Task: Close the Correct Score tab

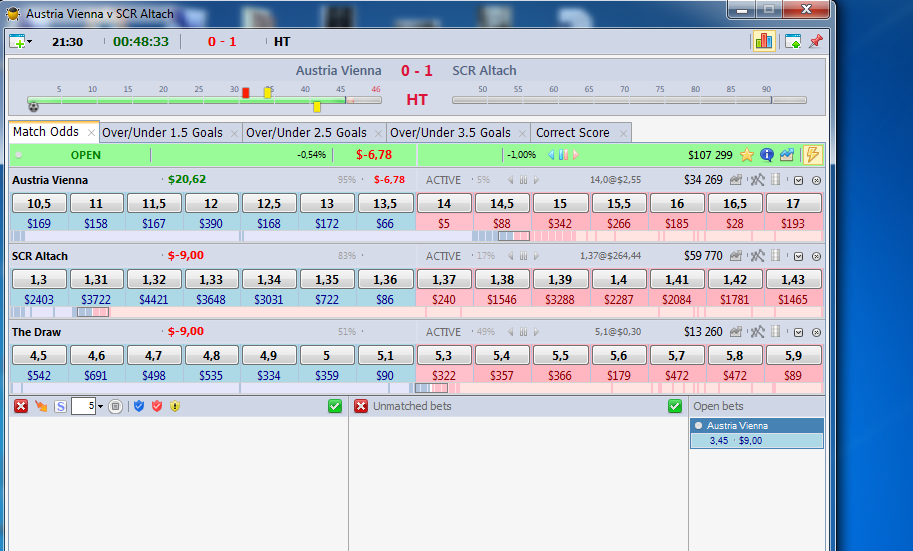Action: [x=623, y=133]
